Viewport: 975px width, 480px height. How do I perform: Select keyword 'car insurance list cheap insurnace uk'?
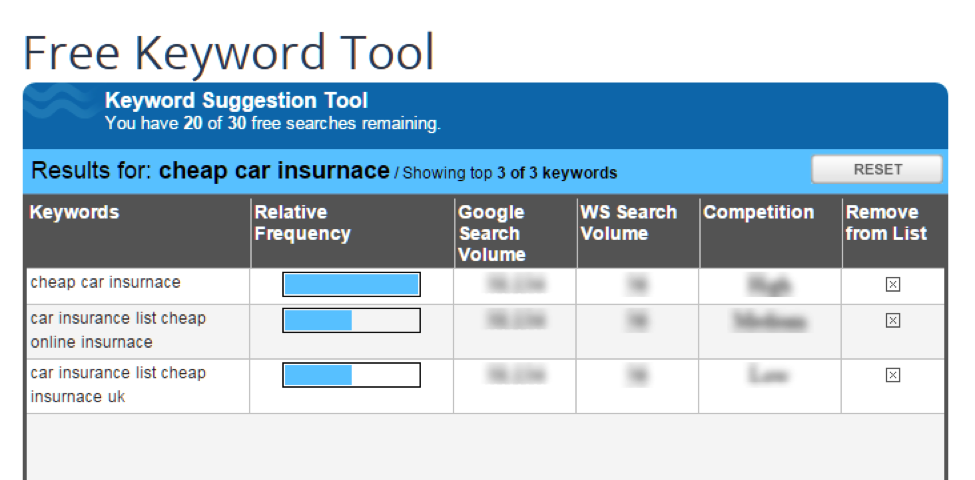coord(118,385)
